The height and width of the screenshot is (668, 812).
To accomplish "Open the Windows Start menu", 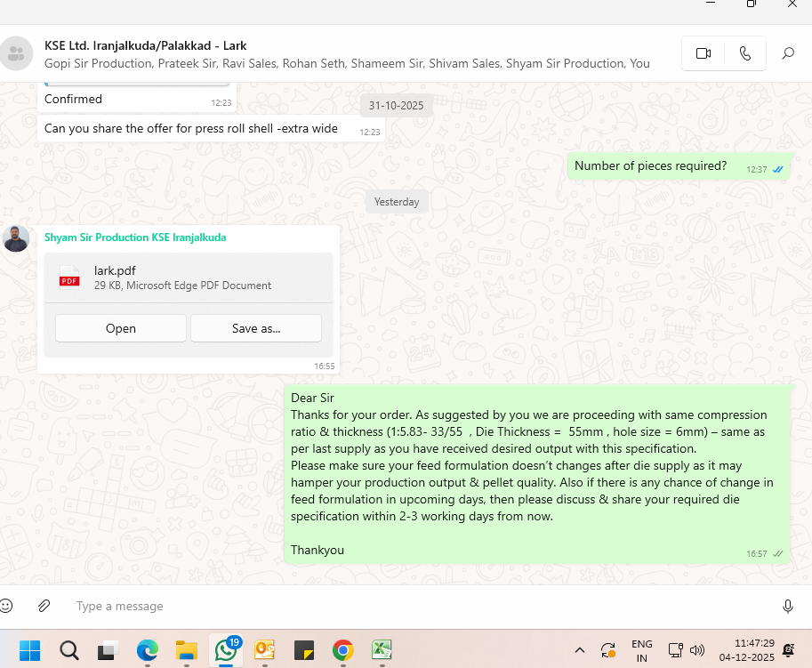I will 29,650.
